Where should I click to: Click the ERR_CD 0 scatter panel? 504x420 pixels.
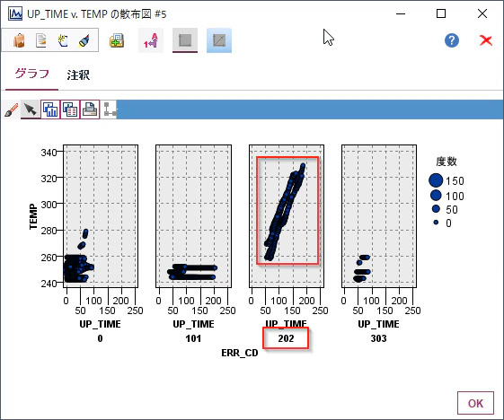(101, 216)
